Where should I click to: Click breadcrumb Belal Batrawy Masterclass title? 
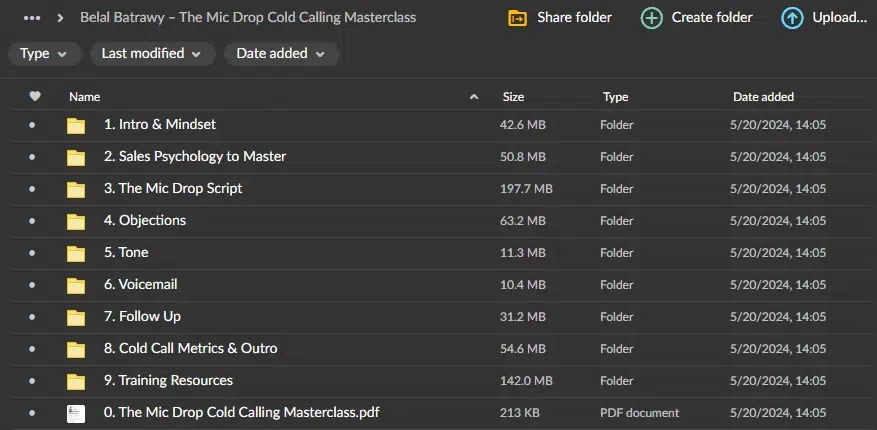pyautogui.click(x=248, y=17)
